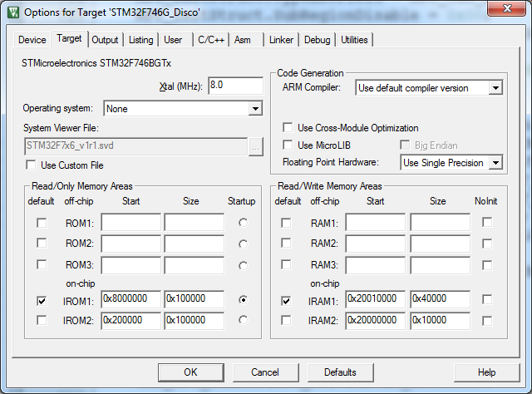This screenshot has height=394, width=532.
Task: Toggle the RAM2 default checkbox
Action: (x=286, y=243)
